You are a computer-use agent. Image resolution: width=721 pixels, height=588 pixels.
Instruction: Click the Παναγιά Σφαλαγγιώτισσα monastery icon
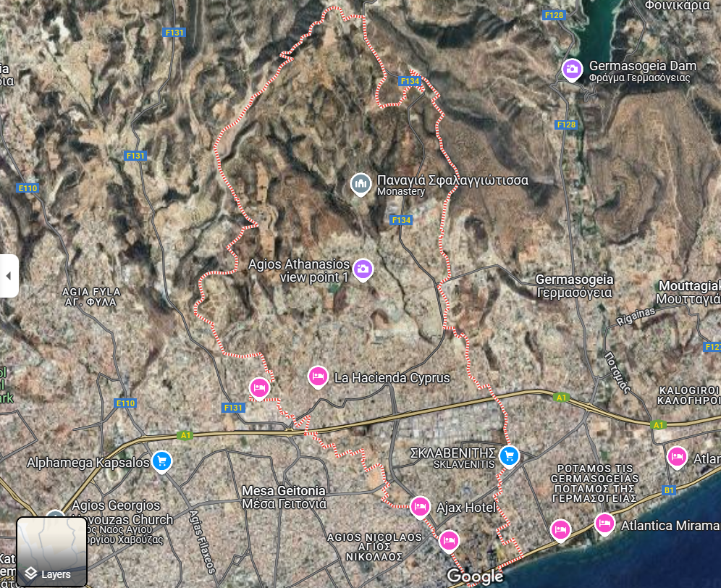pyautogui.click(x=360, y=185)
